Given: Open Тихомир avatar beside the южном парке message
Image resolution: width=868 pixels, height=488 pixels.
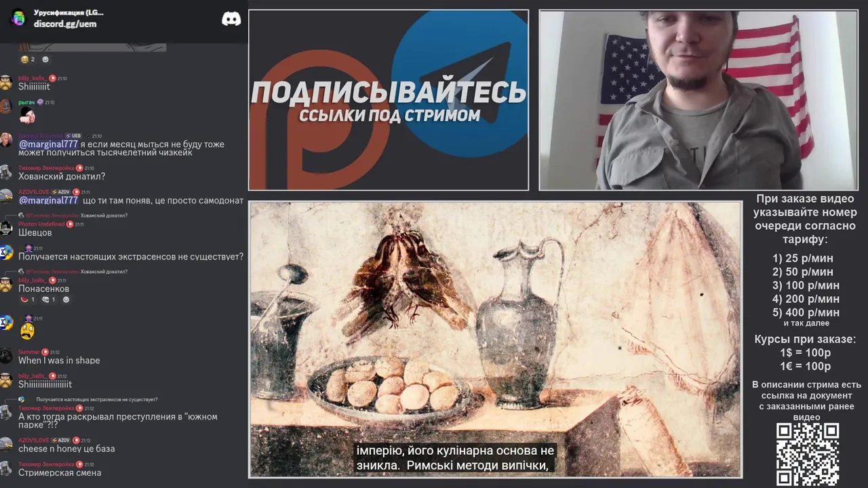Looking at the screenshot, I should [x=6, y=412].
